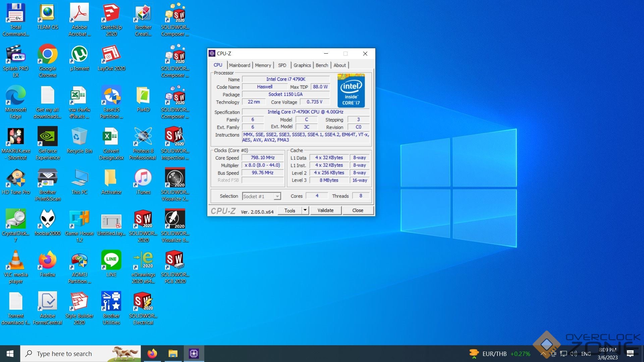The height and width of the screenshot is (362, 644).
Task: Select the iTunes desktop icon
Action: [143, 178]
